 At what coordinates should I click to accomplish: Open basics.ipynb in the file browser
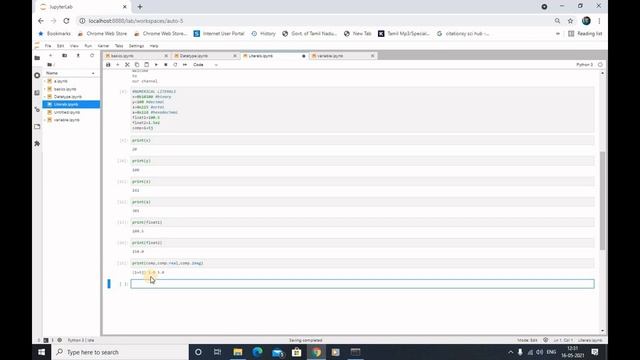pos(71,89)
